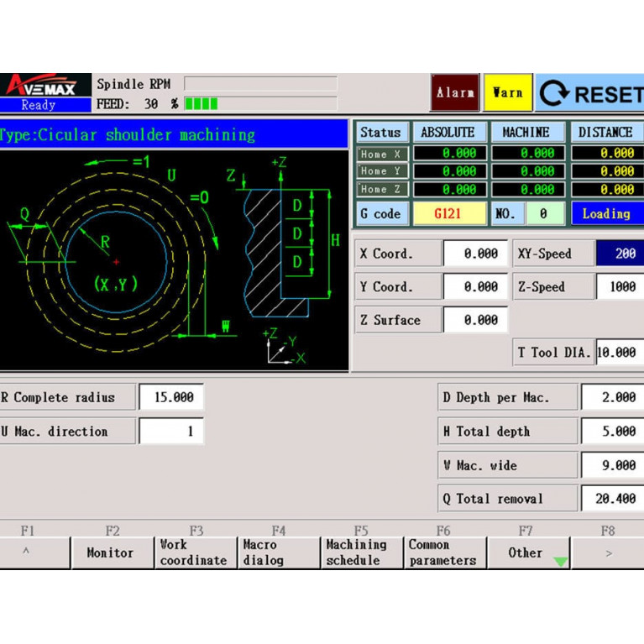Click the R Complete radius label

pyautogui.click(x=67, y=397)
